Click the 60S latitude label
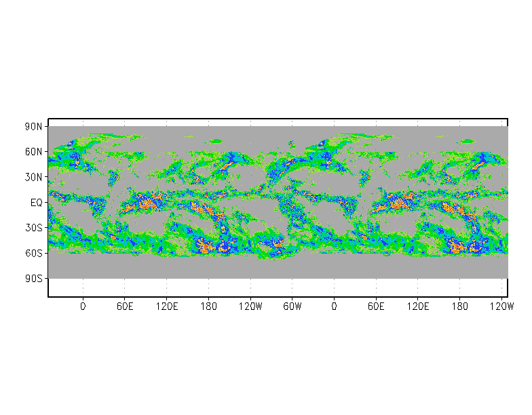The width and height of the screenshot is (532, 415). click(x=34, y=254)
